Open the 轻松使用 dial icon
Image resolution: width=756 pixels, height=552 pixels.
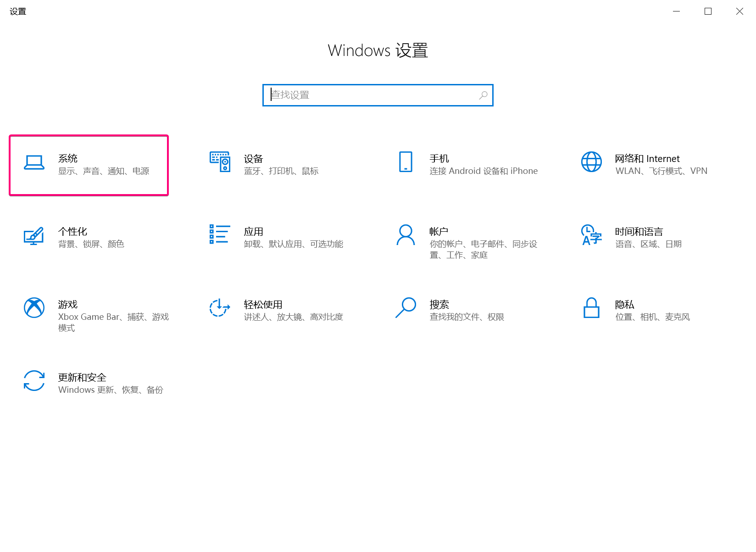click(220, 307)
